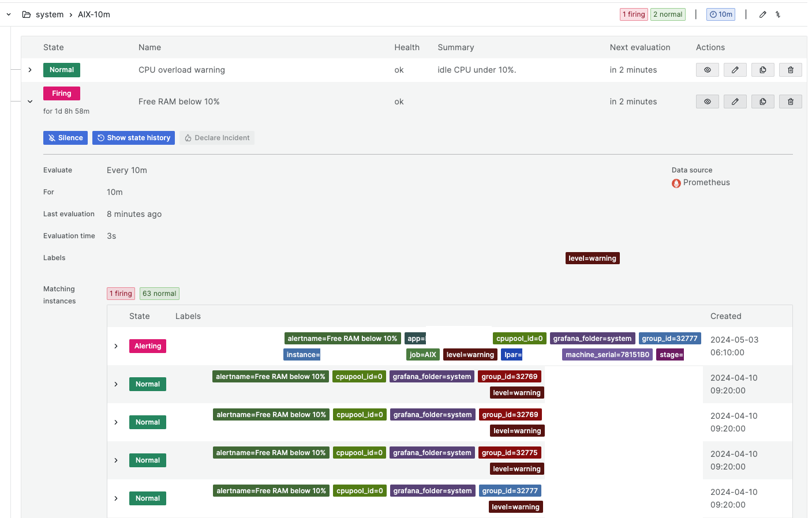812x518 pixels.
Task: Click Show state history button
Action: pyautogui.click(x=133, y=138)
